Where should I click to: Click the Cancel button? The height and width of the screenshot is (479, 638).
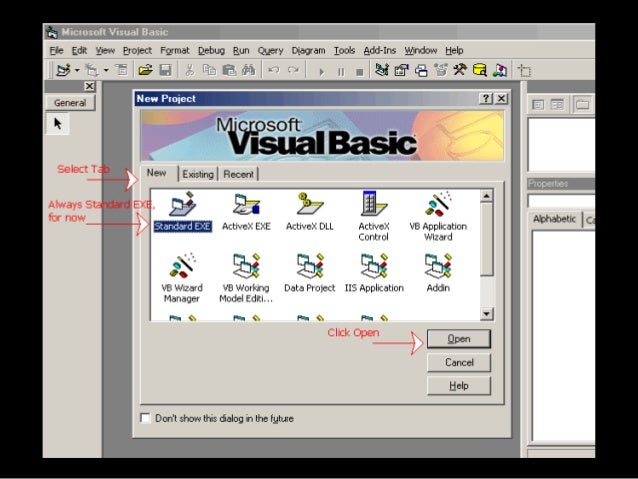[x=459, y=362]
